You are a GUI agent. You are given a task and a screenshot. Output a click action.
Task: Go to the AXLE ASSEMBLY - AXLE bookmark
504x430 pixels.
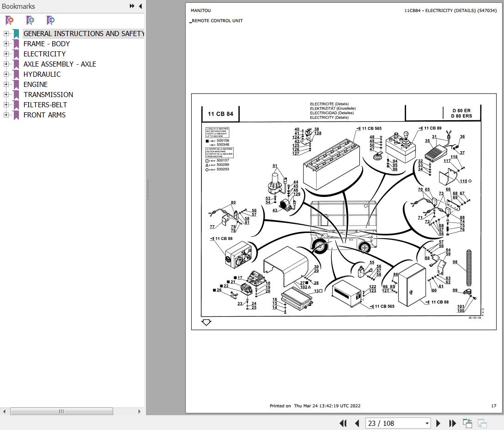pos(60,64)
